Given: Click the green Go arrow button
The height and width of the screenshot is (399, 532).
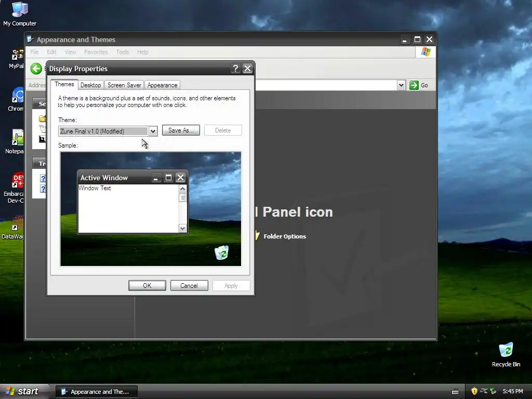Looking at the screenshot, I should (414, 85).
